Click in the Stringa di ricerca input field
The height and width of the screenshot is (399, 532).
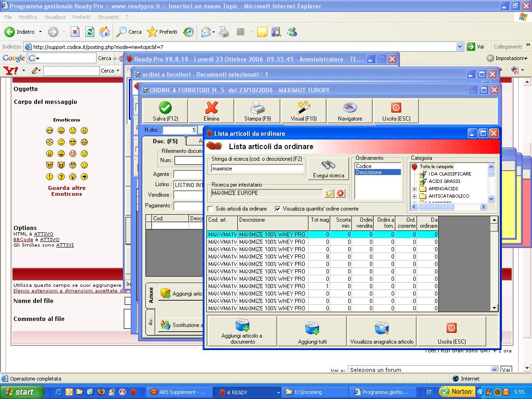pyautogui.click(x=257, y=169)
